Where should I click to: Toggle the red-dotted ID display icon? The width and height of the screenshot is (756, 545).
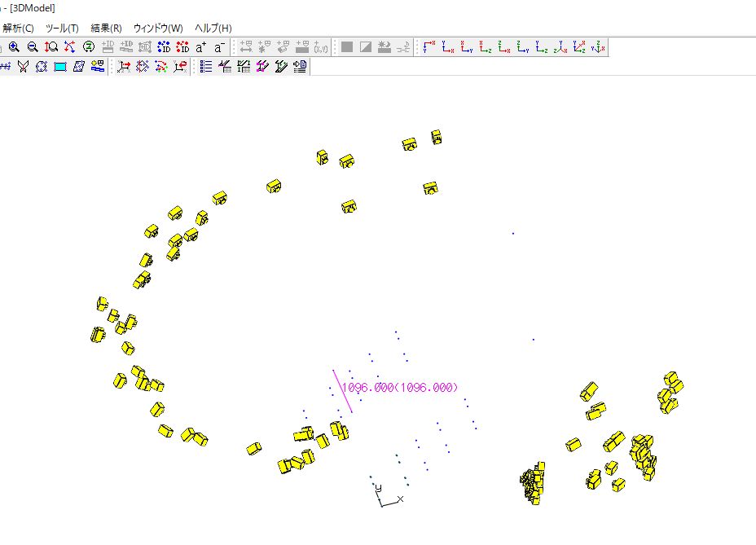[x=182, y=47]
